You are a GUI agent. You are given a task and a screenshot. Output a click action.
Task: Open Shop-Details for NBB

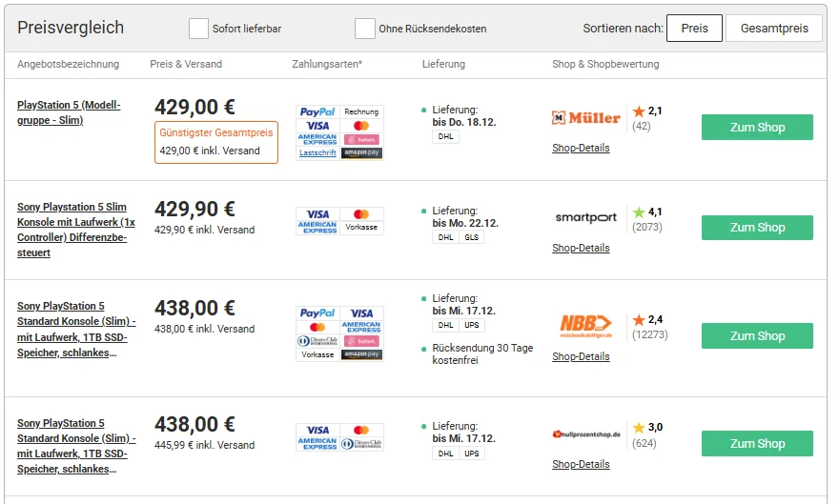(x=581, y=356)
